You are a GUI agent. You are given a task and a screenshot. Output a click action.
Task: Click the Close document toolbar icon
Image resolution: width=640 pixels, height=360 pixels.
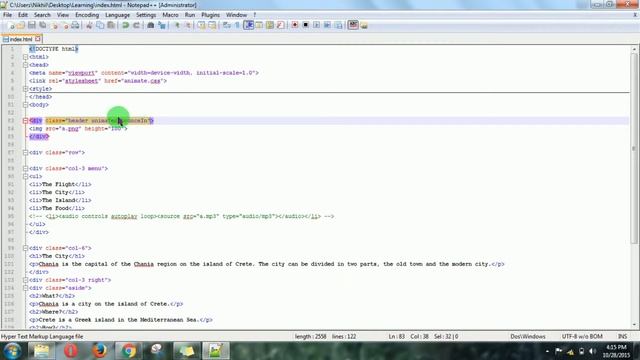coord(55,25)
